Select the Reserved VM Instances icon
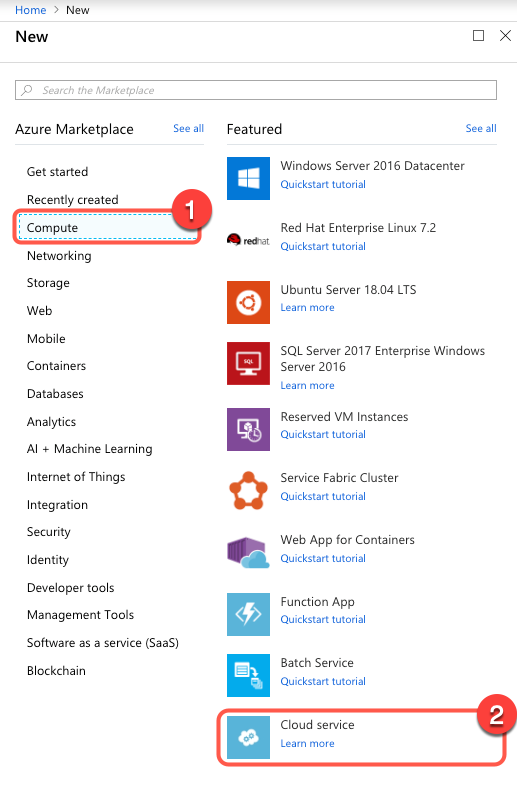Viewport: 517px width, 787px height. pos(248,429)
